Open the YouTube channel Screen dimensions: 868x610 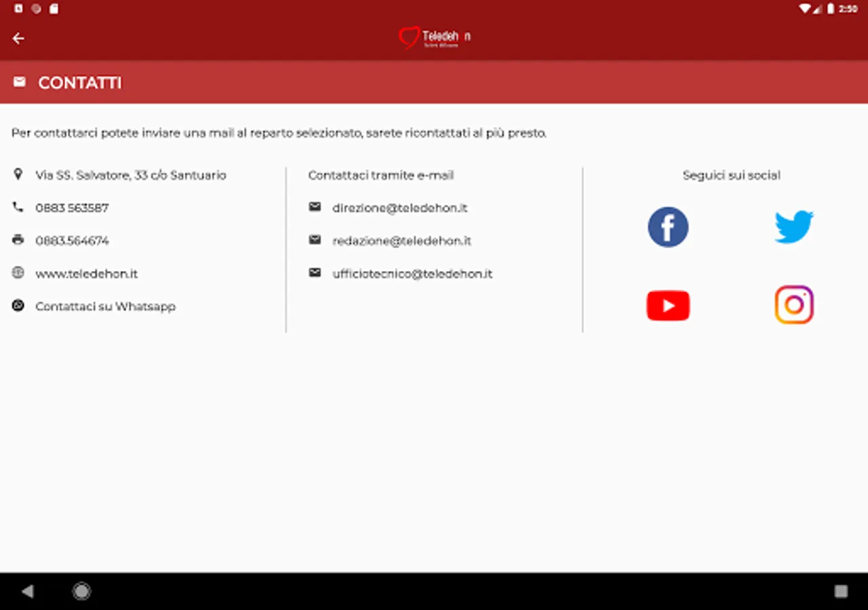[668, 306]
